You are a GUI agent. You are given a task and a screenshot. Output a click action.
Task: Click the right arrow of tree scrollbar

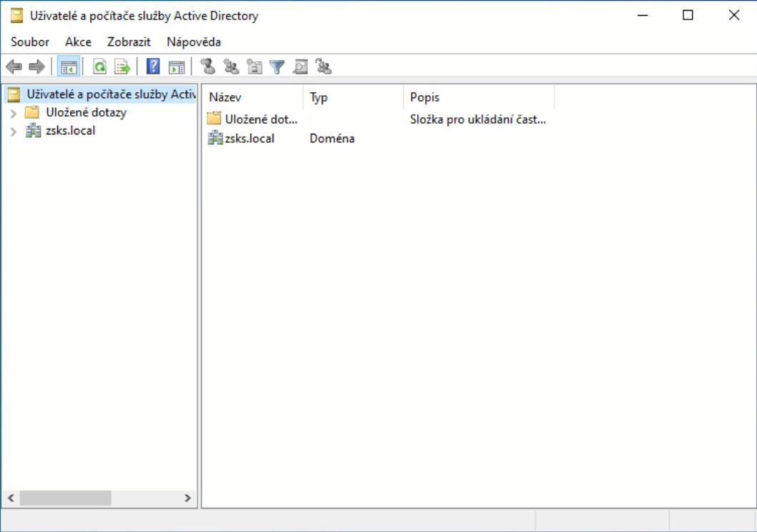tap(187, 498)
